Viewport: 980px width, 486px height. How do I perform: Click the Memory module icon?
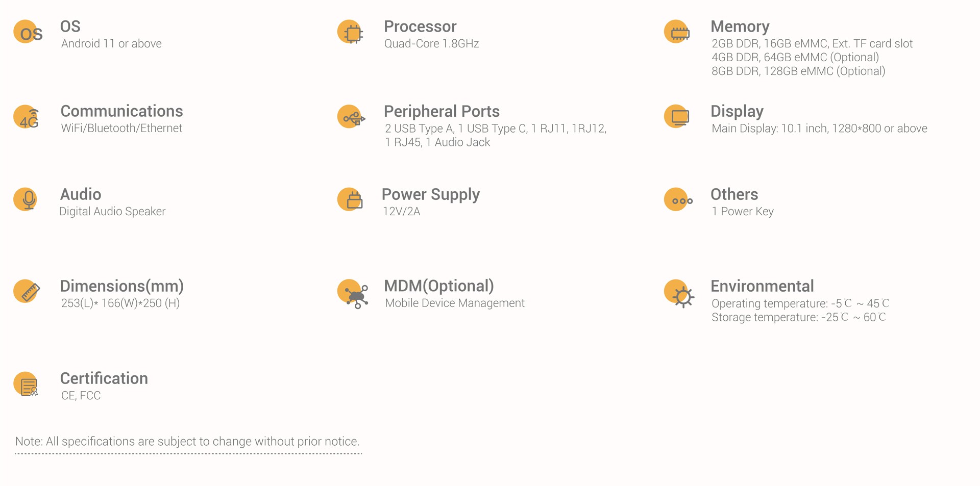677,32
